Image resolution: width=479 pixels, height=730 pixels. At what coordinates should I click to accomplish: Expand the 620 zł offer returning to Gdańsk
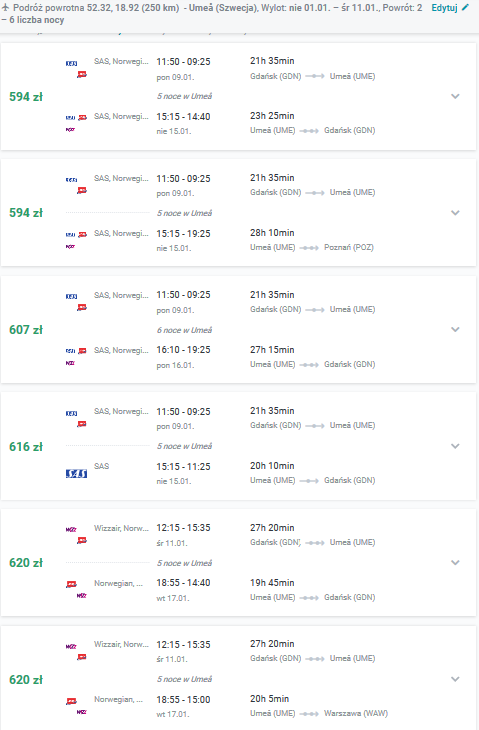pyautogui.click(x=455, y=562)
